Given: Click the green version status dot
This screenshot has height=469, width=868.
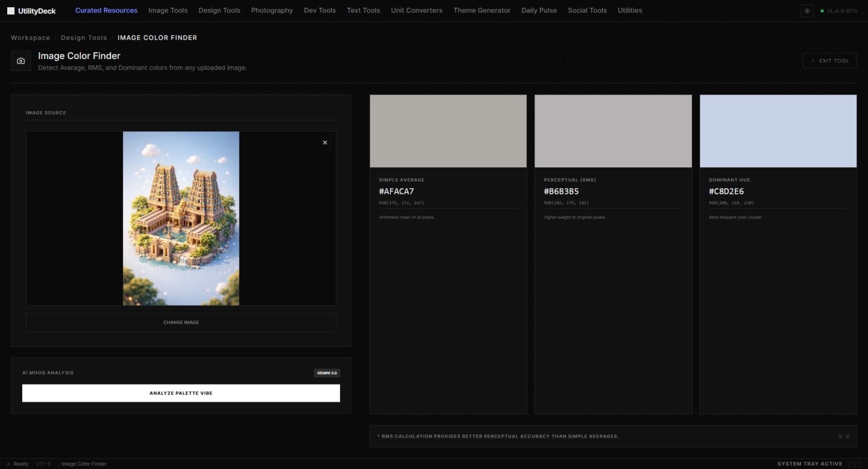Looking at the screenshot, I should (x=823, y=10).
